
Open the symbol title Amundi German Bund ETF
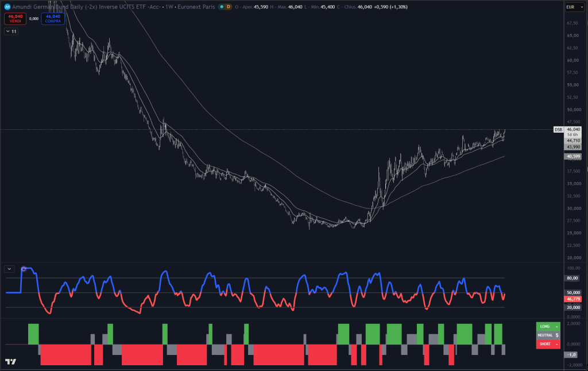coord(86,7)
